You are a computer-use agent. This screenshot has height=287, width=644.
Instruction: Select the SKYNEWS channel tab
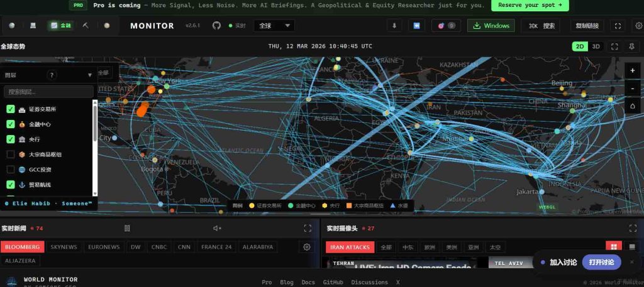(x=64, y=247)
